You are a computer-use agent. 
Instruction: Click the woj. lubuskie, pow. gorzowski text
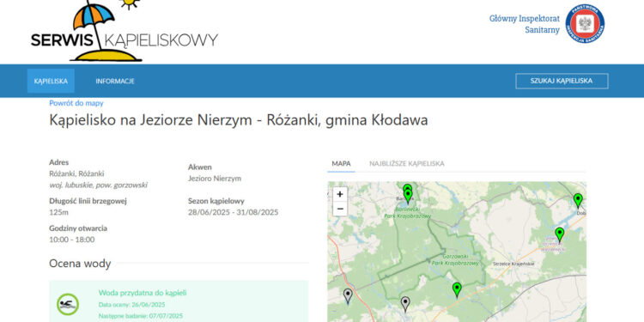(x=98, y=185)
